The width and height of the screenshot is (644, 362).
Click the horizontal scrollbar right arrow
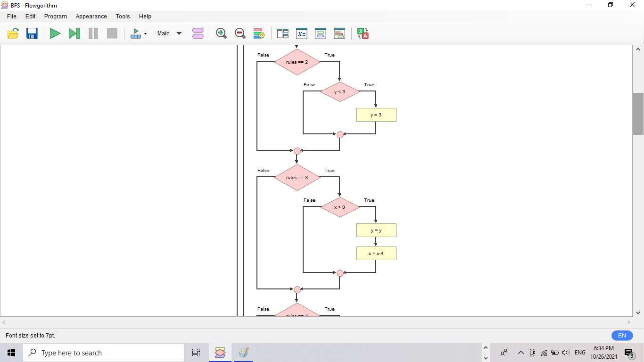629,322
